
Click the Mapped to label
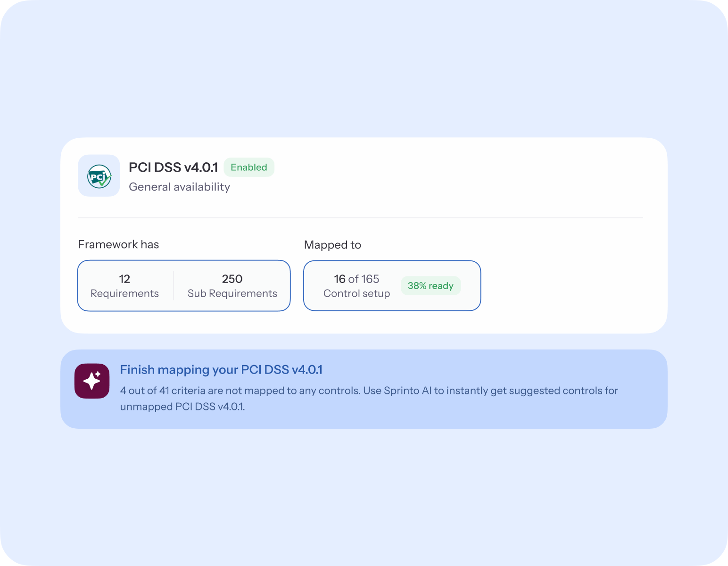pyautogui.click(x=332, y=245)
